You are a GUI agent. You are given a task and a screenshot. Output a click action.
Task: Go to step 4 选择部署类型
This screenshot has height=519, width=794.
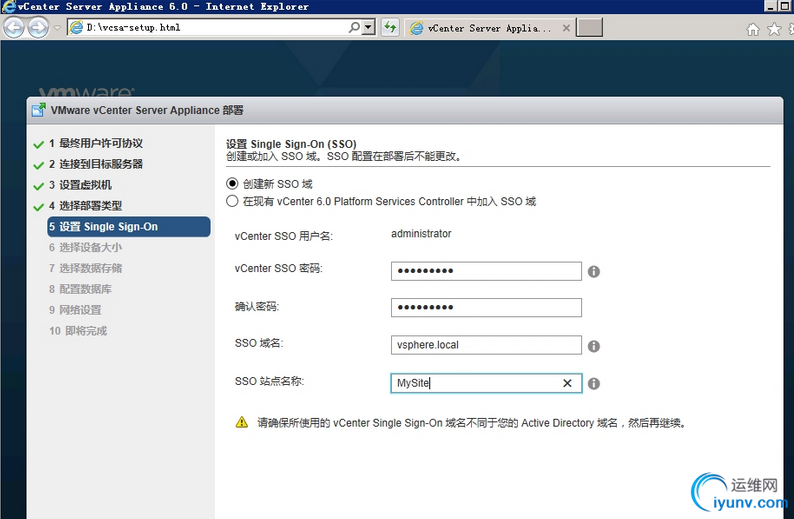tap(85, 206)
